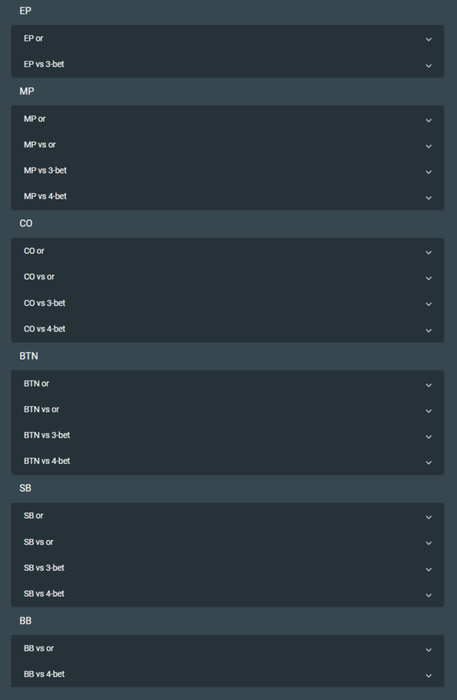Expand the CO or row
457x700 pixels.
click(227, 251)
